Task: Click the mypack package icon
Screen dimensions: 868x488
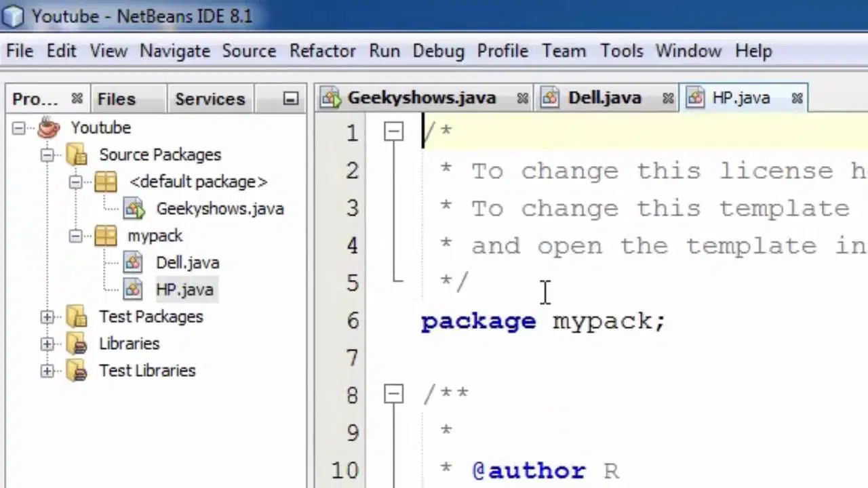Action: (x=106, y=236)
